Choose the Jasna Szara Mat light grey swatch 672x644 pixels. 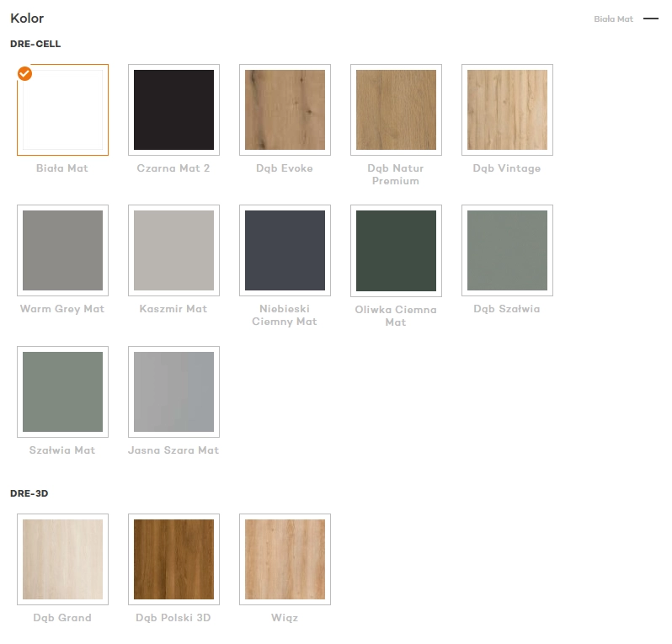[x=173, y=391]
